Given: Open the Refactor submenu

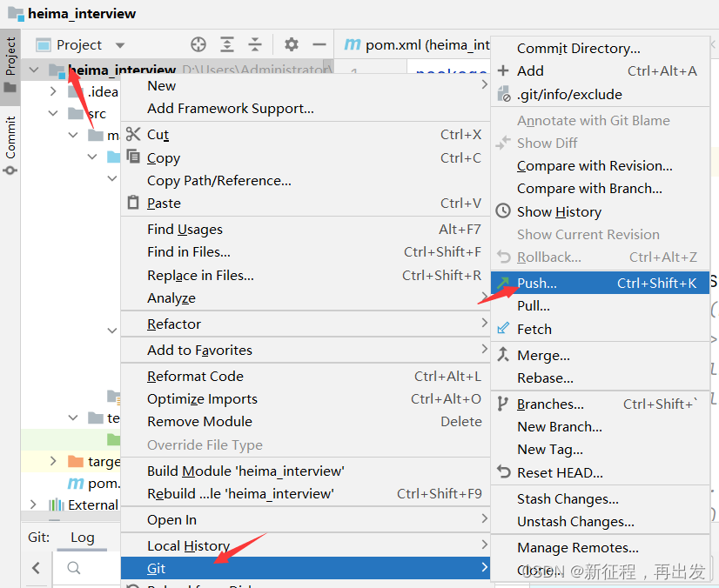Looking at the screenshot, I should point(306,324).
